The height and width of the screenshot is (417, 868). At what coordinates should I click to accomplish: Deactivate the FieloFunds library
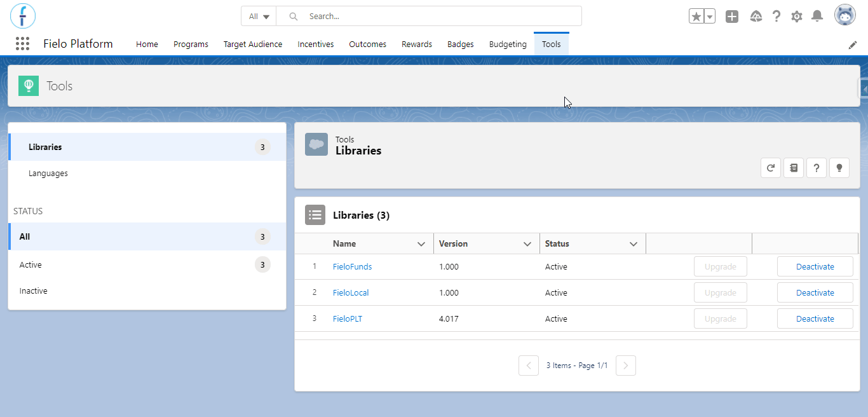pos(815,267)
